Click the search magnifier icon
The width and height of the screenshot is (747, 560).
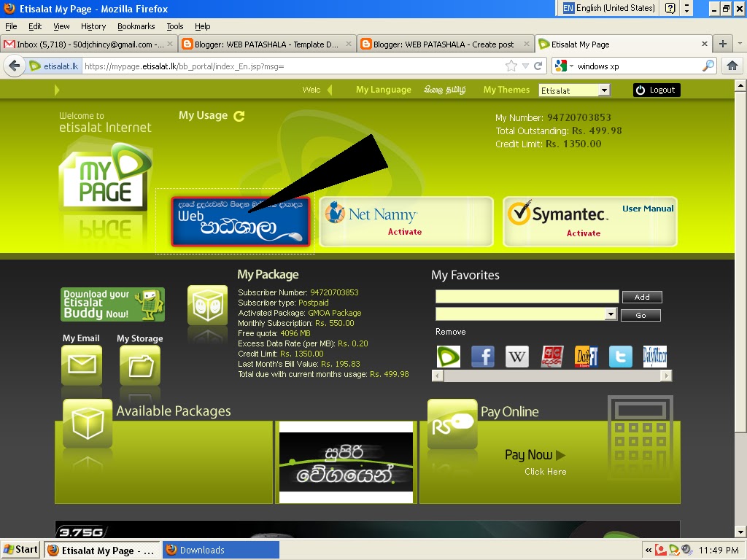pos(708,66)
